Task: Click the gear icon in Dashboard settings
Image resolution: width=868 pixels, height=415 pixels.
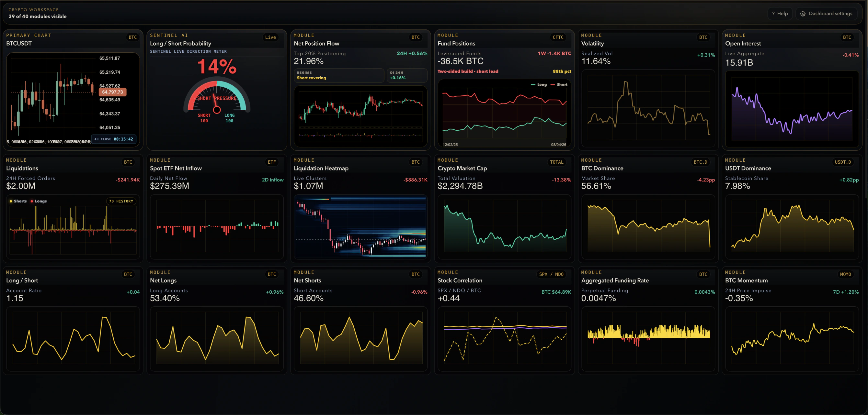Action: tap(803, 14)
